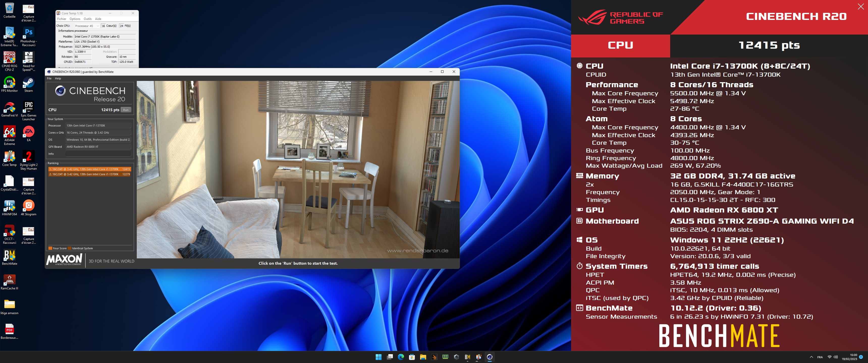Click the FRA language indicator in taskbar
868x363 pixels.
pos(820,357)
